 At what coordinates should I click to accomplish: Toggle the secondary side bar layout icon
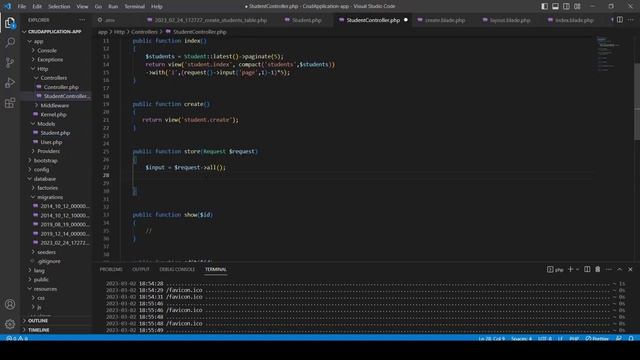click(566, 6)
